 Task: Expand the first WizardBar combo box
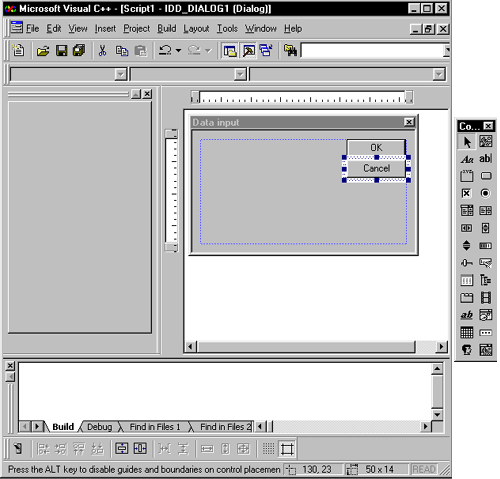(x=120, y=74)
